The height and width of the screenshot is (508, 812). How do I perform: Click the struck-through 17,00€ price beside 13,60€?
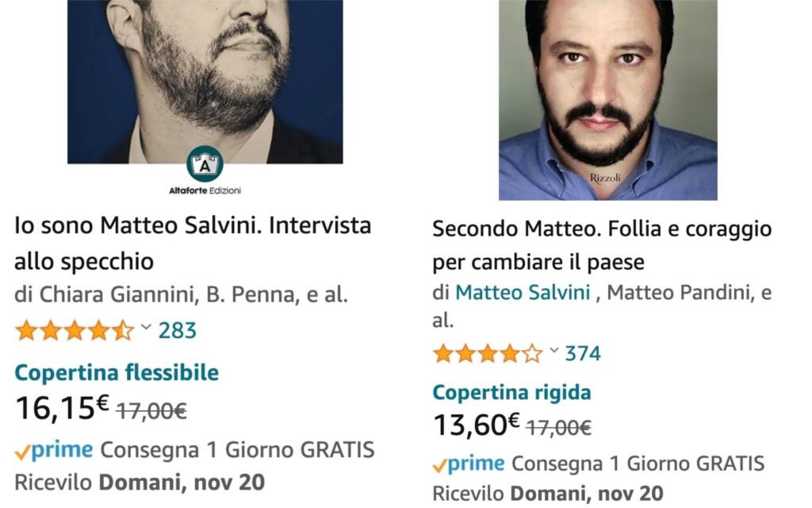(559, 428)
